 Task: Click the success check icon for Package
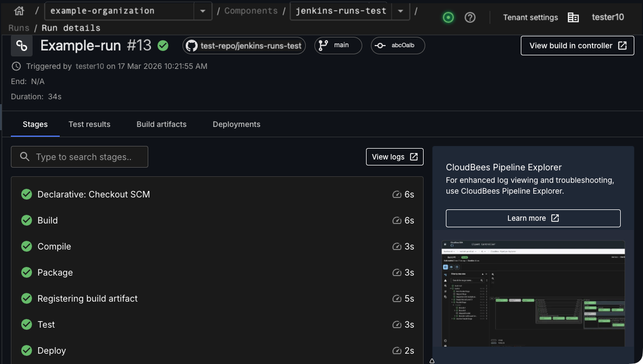[27, 272]
